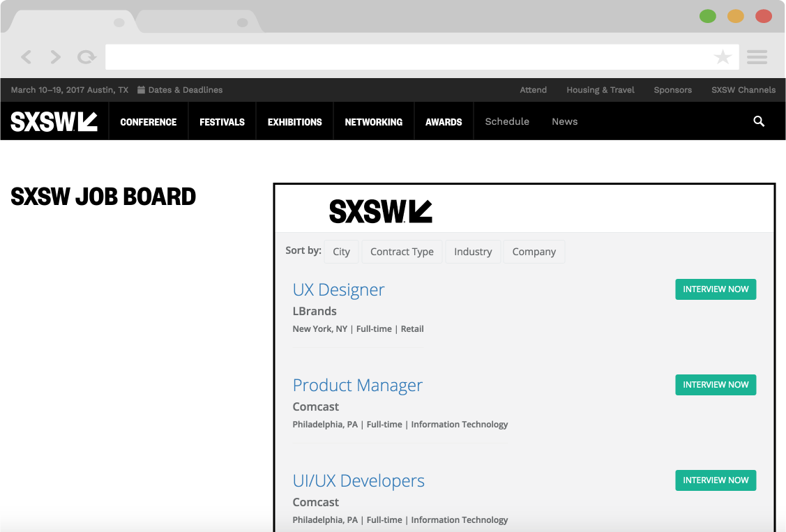Click the yellow window circle button
Image resolution: width=786 pixels, height=532 pixels.
point(735,16)
